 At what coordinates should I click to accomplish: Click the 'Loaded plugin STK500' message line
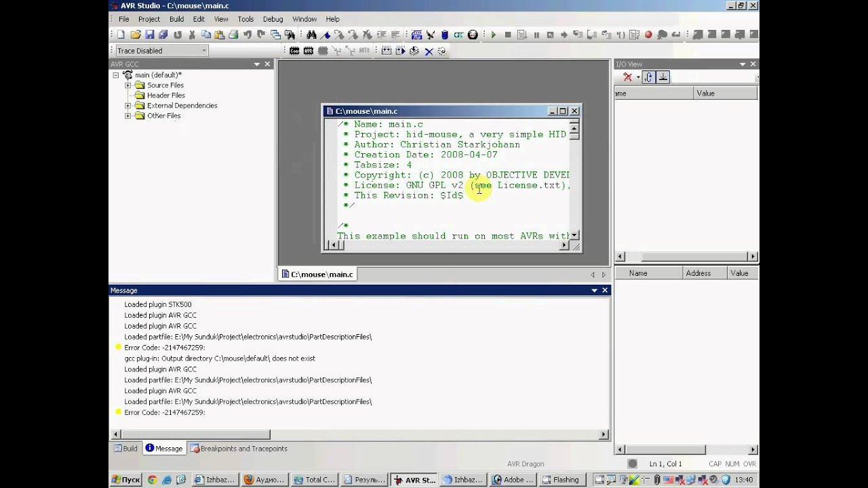[158, 304]
